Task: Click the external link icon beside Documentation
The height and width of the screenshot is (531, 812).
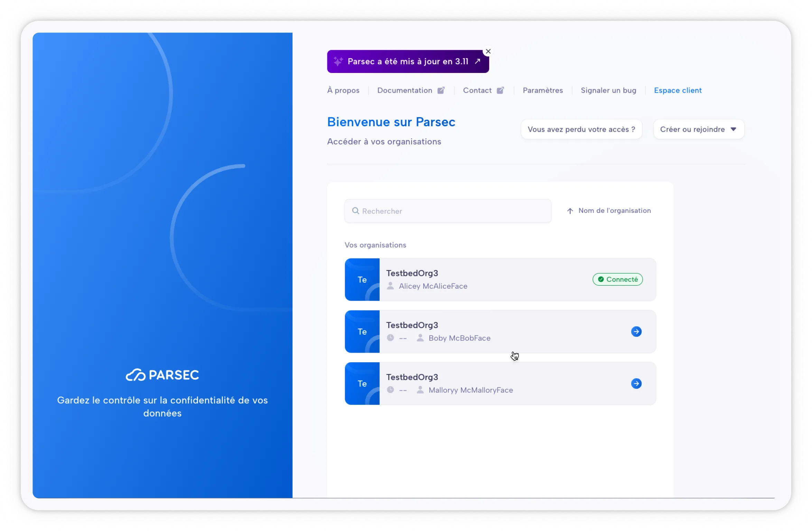Action: [x=441, y=90]
